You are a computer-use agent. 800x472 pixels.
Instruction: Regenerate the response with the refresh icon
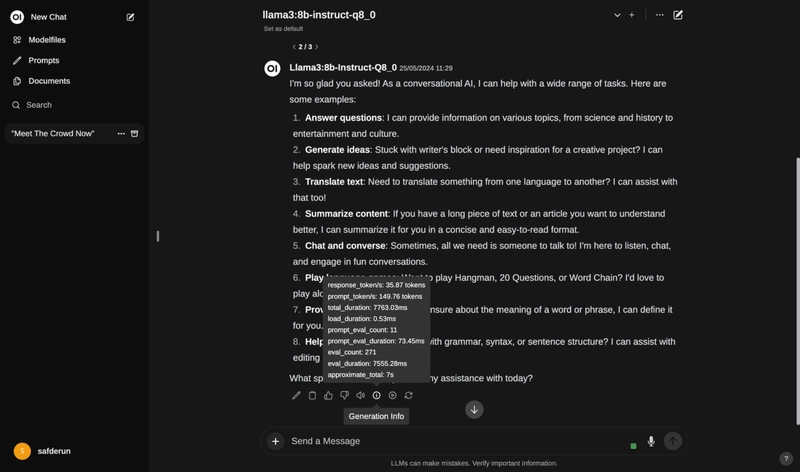[409, 395]
